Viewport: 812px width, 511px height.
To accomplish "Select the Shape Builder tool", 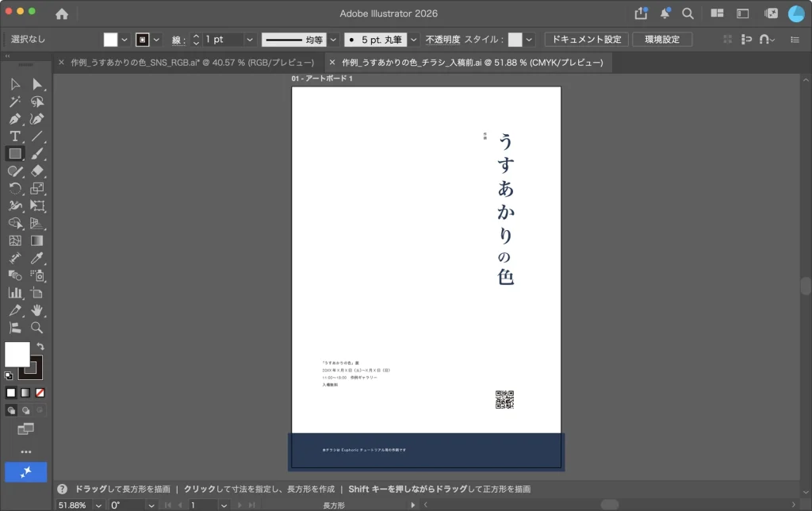I will [x=15, y=224].
